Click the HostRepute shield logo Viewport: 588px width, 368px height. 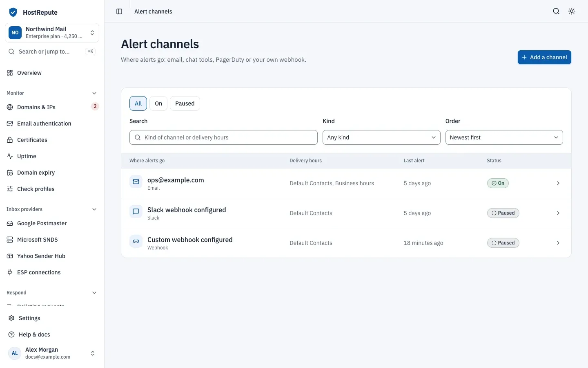pyautogui.click(x=13, y=12)
